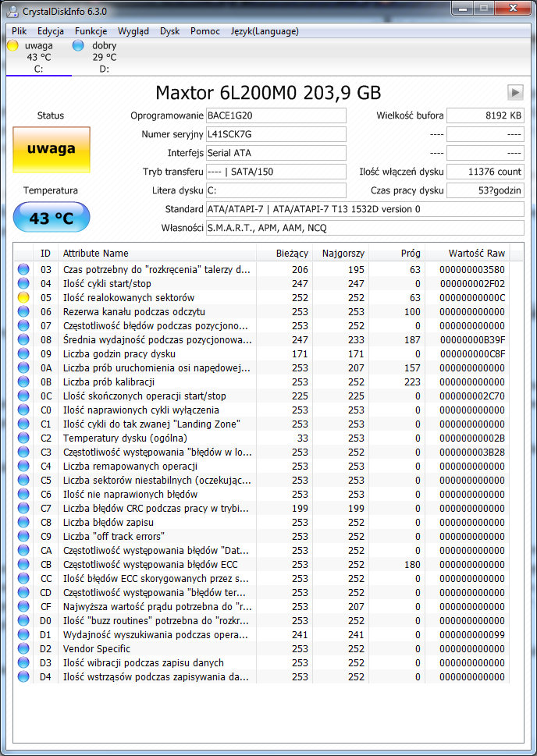This screenshot has height=756, width=537.
Task: Click the blue icon of attribute C1
Action: (23, 424)
